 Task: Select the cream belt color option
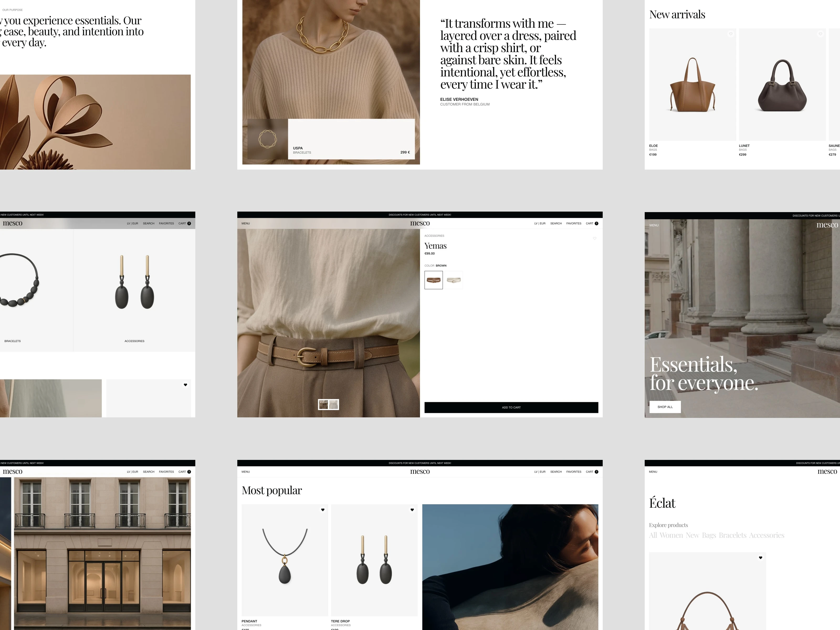tap(454, 280)
